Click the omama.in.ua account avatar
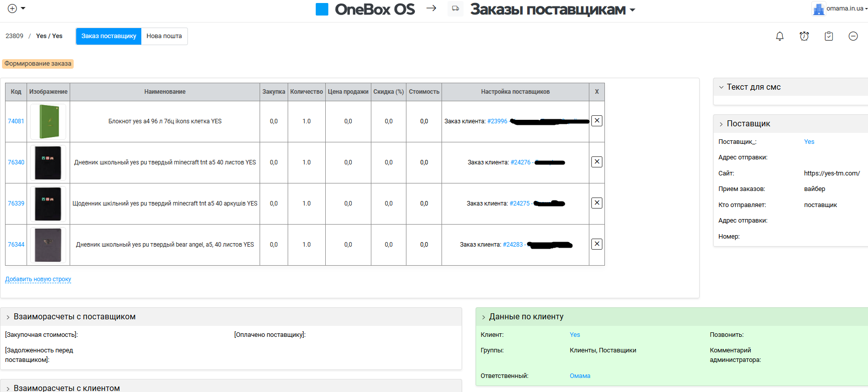The image size is (868, 392). click(x=818, y=9)
